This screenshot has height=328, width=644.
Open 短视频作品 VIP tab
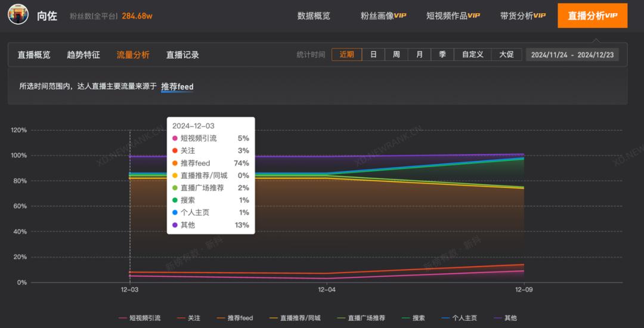coord(453,16)
